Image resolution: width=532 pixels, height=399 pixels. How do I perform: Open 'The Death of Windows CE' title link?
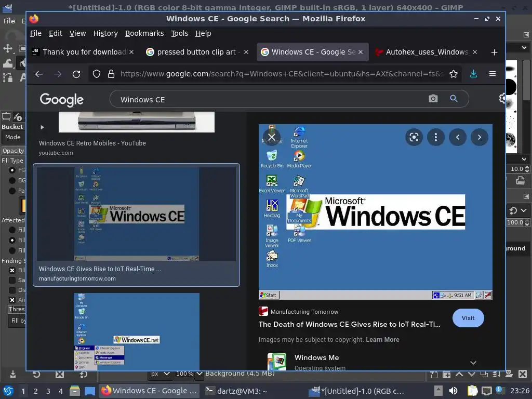350,324
